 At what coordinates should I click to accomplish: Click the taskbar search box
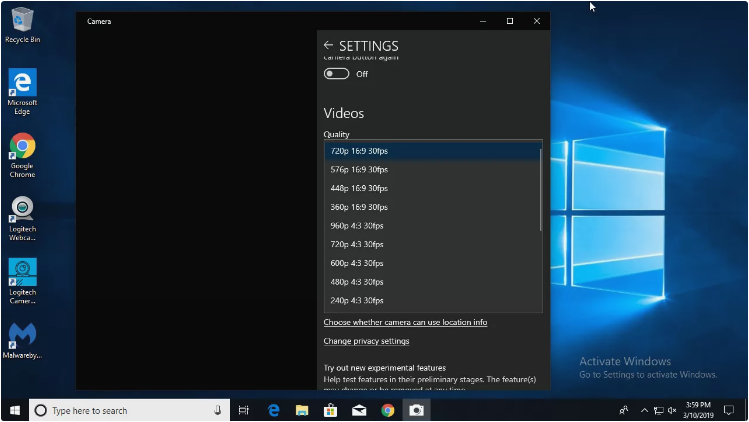(129, 410)
